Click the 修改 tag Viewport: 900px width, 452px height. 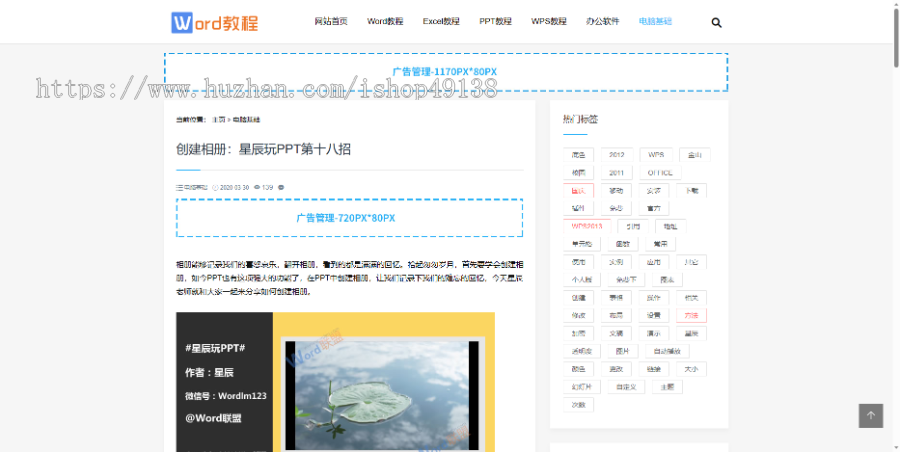[x=579, y=315]
